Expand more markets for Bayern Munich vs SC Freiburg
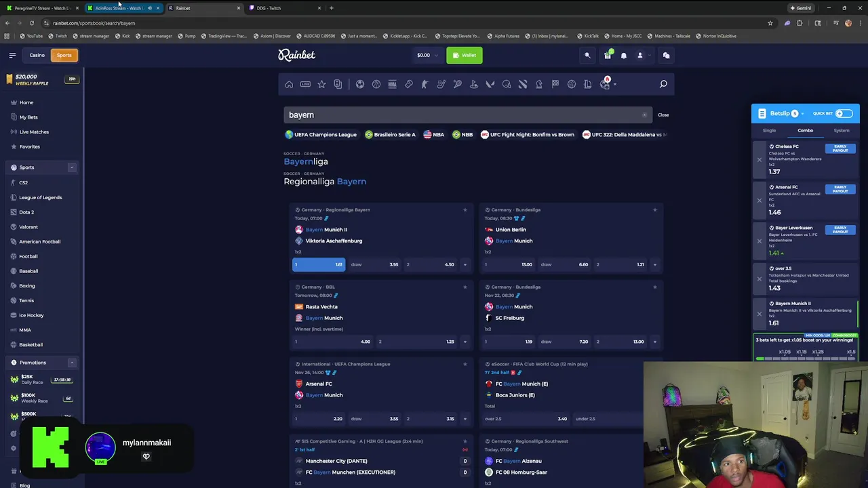 (x=654, y=342)
